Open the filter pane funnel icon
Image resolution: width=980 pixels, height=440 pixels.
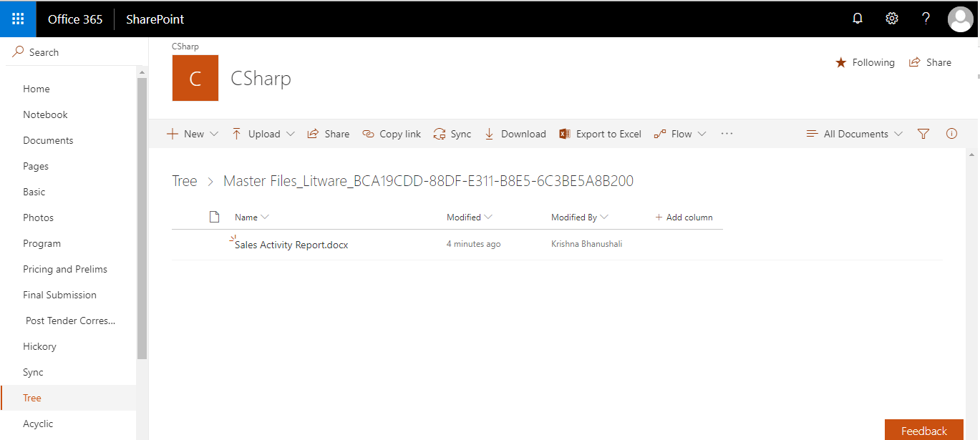[x=923, y=134]
